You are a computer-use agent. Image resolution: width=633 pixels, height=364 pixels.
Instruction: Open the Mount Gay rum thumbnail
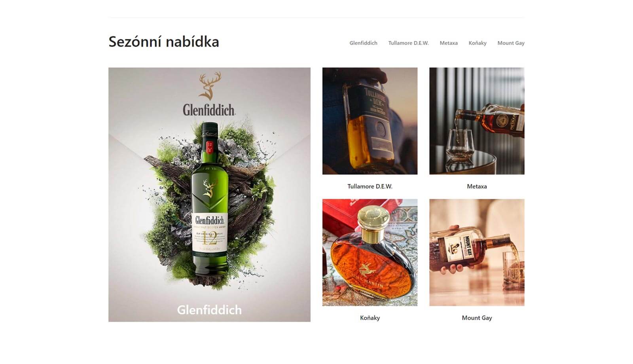477,252
